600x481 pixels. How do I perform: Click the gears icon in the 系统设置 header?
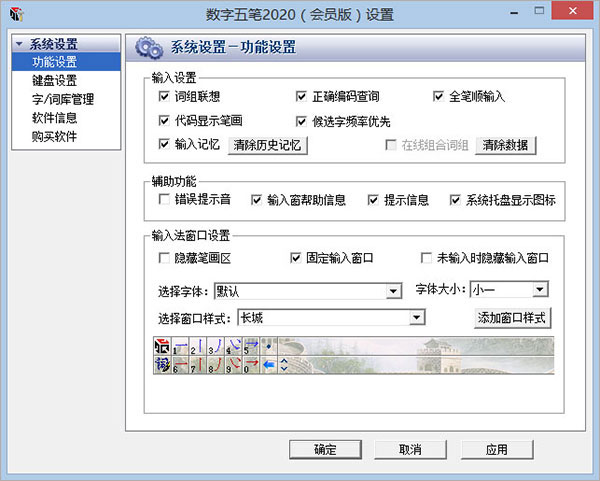149,48
